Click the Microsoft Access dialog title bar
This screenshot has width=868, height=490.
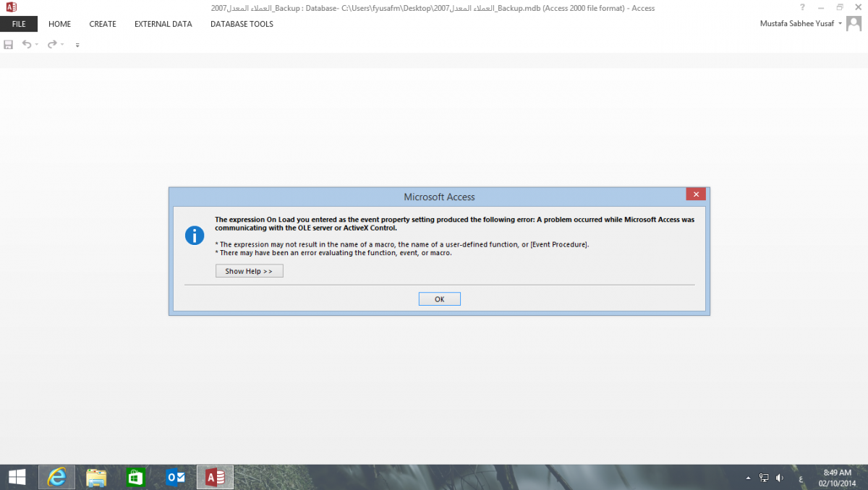coord(439,197)
